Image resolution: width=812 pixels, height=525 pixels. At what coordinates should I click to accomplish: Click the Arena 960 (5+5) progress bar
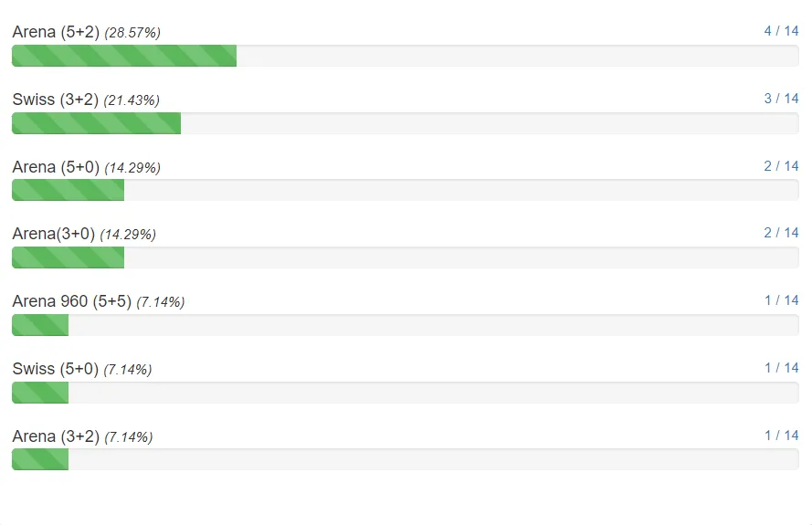(40, 325)
